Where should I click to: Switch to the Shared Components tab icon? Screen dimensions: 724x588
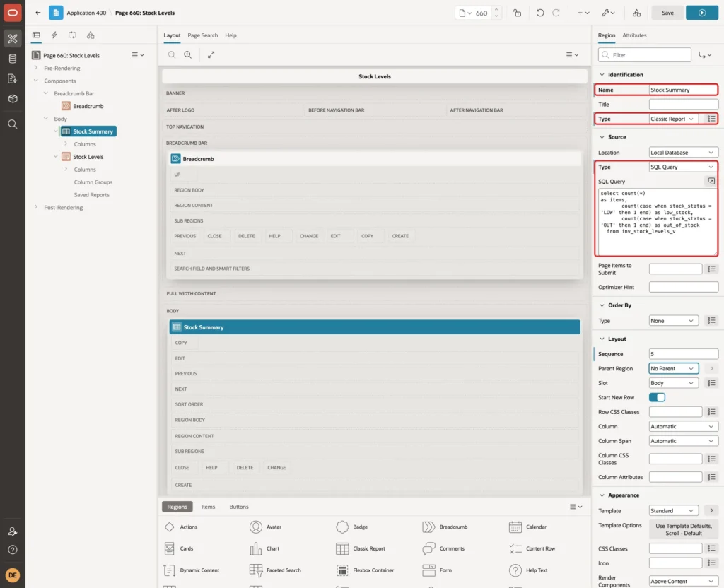(90, 35)
